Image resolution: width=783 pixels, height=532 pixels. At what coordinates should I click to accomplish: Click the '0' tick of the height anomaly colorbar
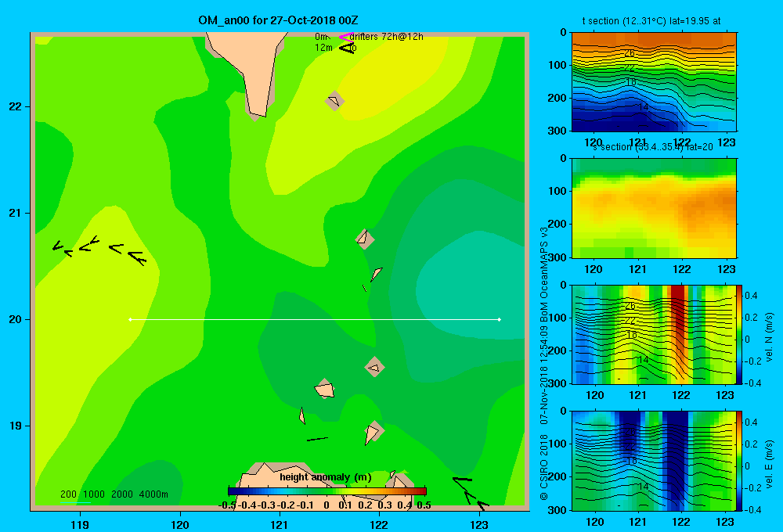(327, 505)
